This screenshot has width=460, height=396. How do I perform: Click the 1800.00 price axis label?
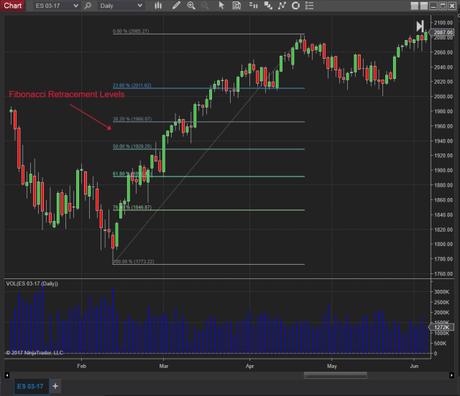coord(443,244)
